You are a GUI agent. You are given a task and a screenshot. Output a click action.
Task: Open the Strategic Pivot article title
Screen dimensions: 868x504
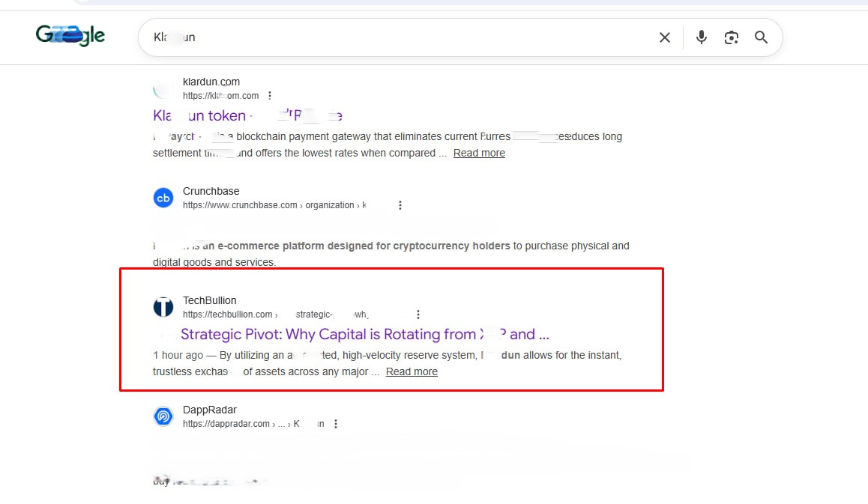coord(365,334)
